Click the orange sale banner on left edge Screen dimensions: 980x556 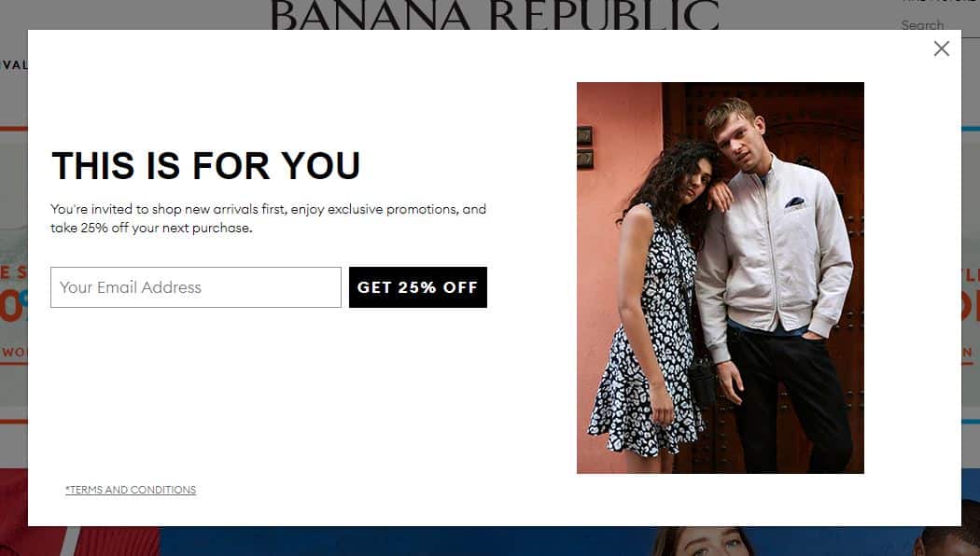point(14,275)
